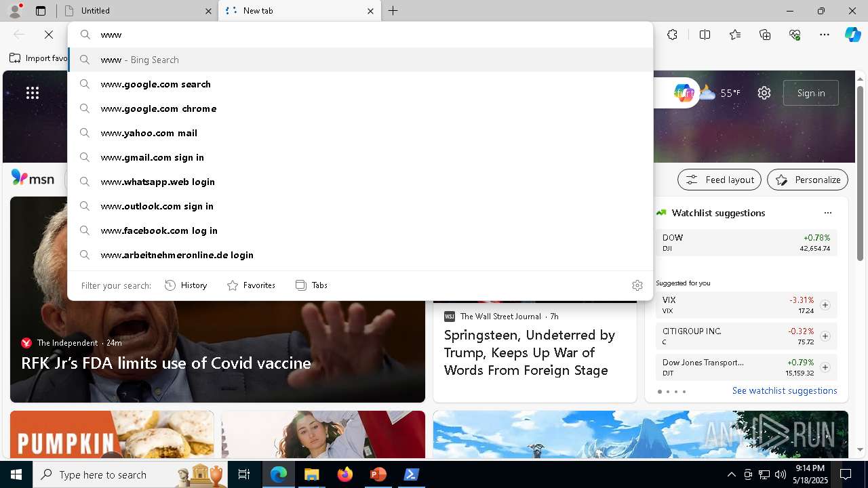Click the Sign in button
The image size is (868, 488).
tap(811, 93)
